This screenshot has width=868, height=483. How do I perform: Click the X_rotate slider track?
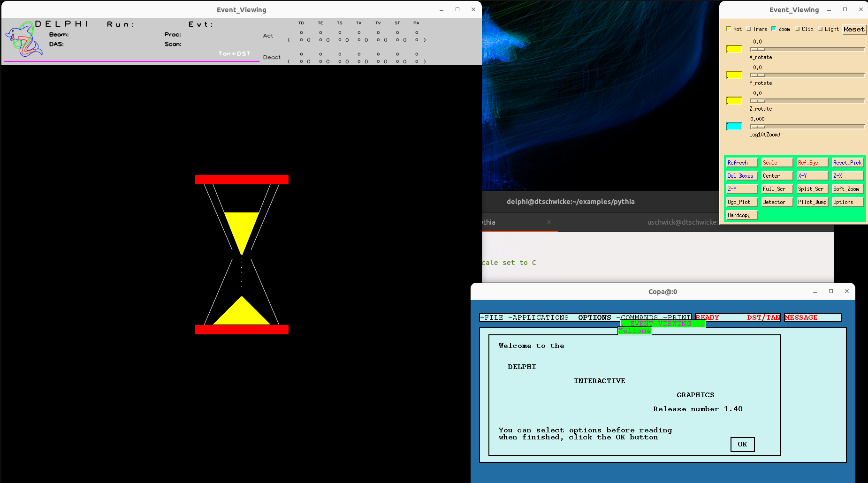point(807,49)
